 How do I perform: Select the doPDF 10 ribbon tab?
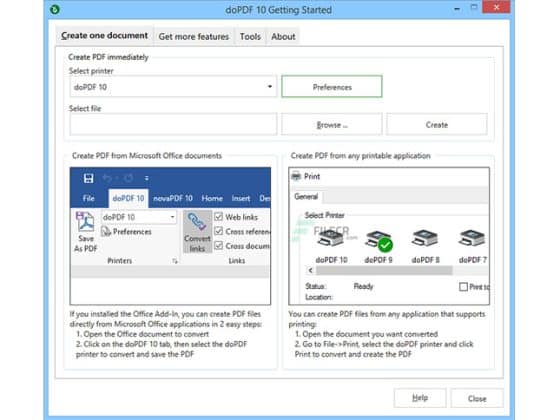point(128,198)
